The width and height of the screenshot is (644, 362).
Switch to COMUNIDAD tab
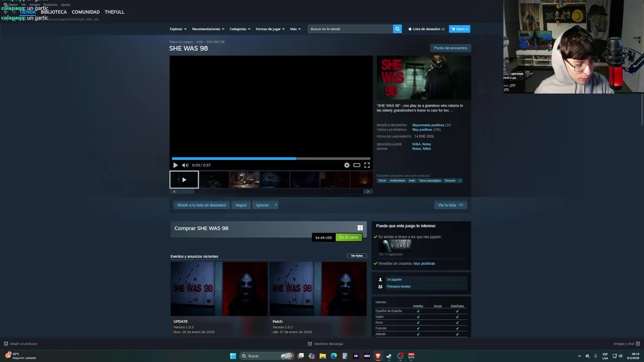[x=86, y=12]
